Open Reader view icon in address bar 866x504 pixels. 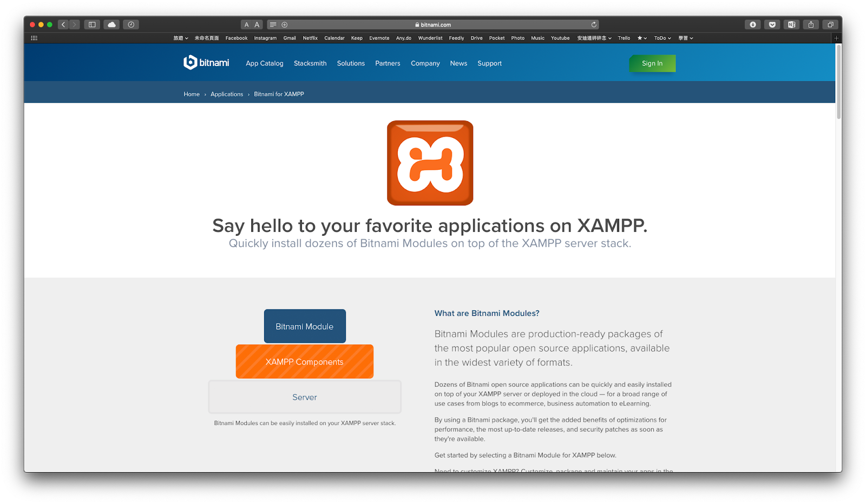click(x=273, y=24)
